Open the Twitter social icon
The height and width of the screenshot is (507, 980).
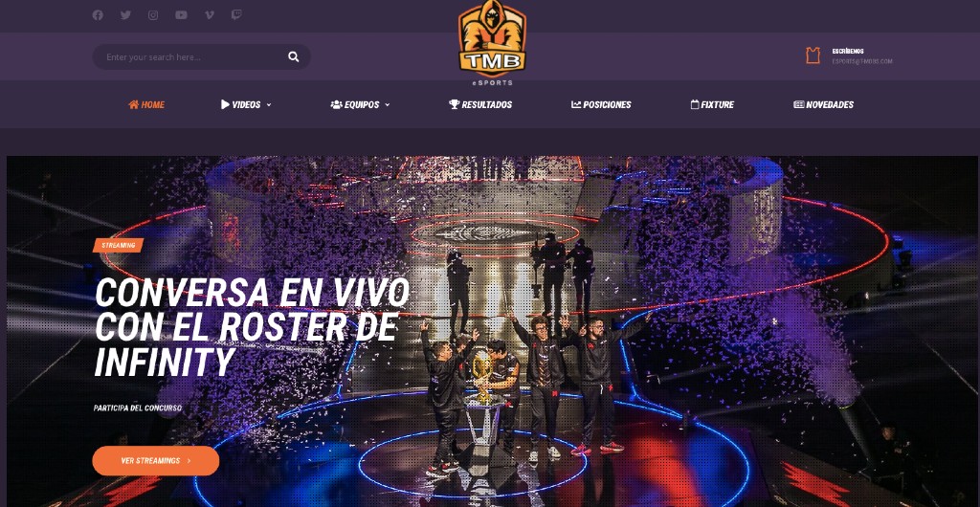pos(125,15)
